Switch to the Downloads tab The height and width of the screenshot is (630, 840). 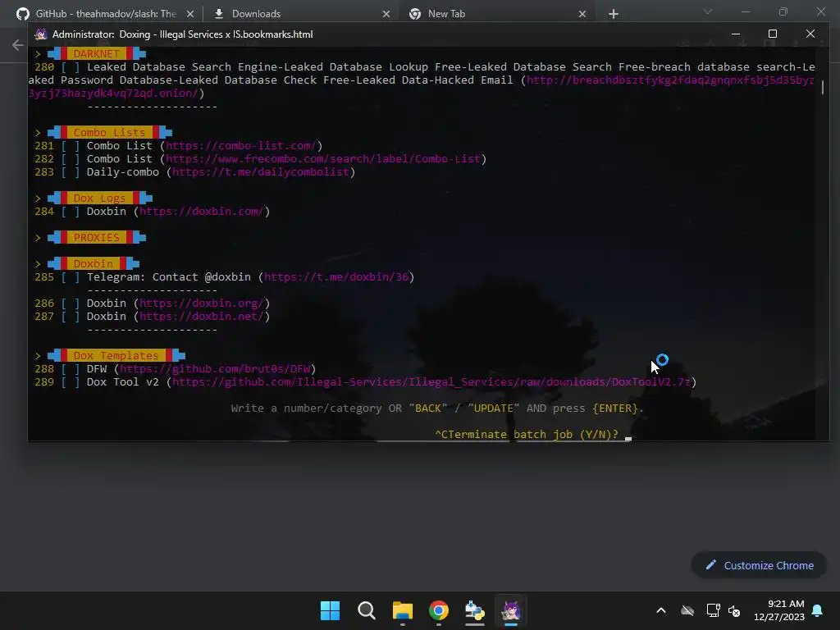[x=256, y=14]
